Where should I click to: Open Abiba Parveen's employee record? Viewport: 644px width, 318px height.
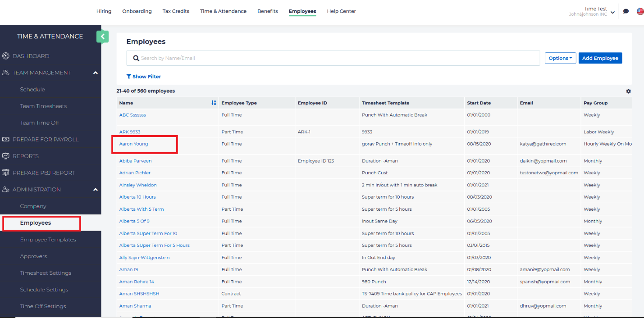135,161
